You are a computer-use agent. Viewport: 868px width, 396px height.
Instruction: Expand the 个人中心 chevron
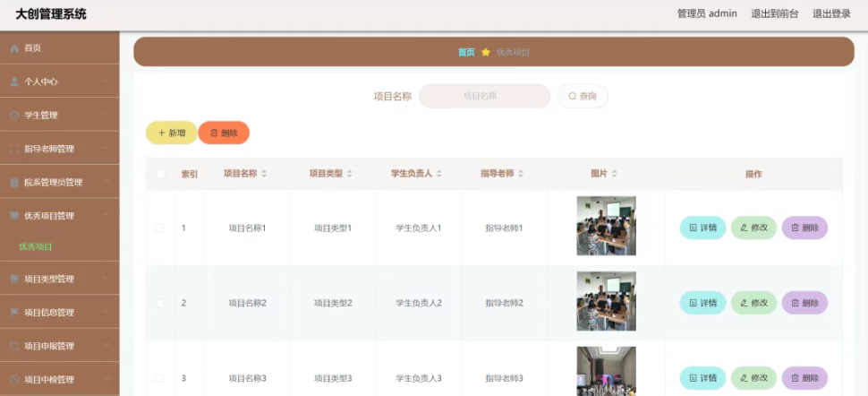pos(106,82)
